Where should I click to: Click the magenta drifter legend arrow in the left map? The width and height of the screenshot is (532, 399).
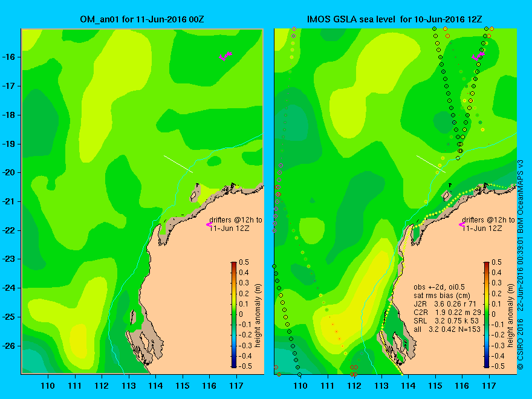click(209, 224)
